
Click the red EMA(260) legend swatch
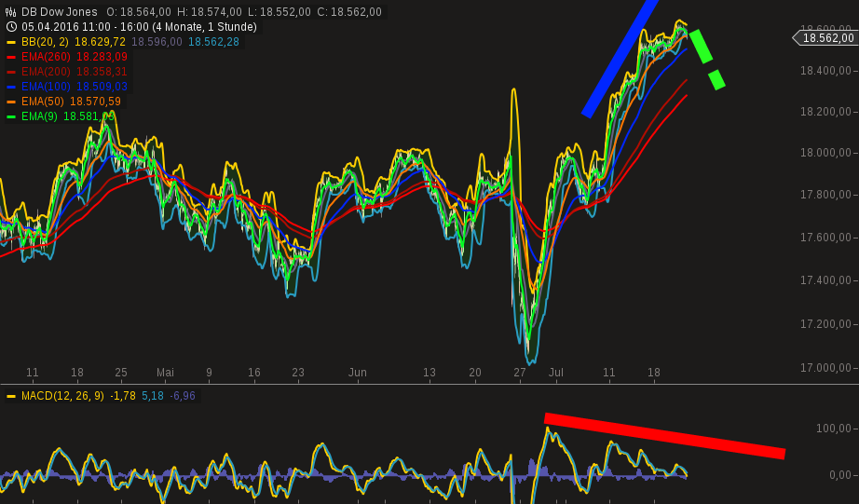coord(11,57)
